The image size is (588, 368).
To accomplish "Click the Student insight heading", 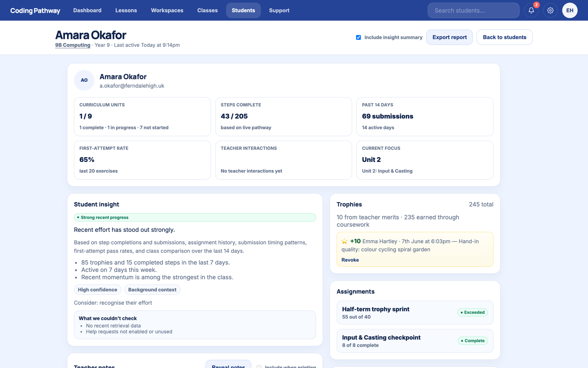I will (x=96, y=204).
